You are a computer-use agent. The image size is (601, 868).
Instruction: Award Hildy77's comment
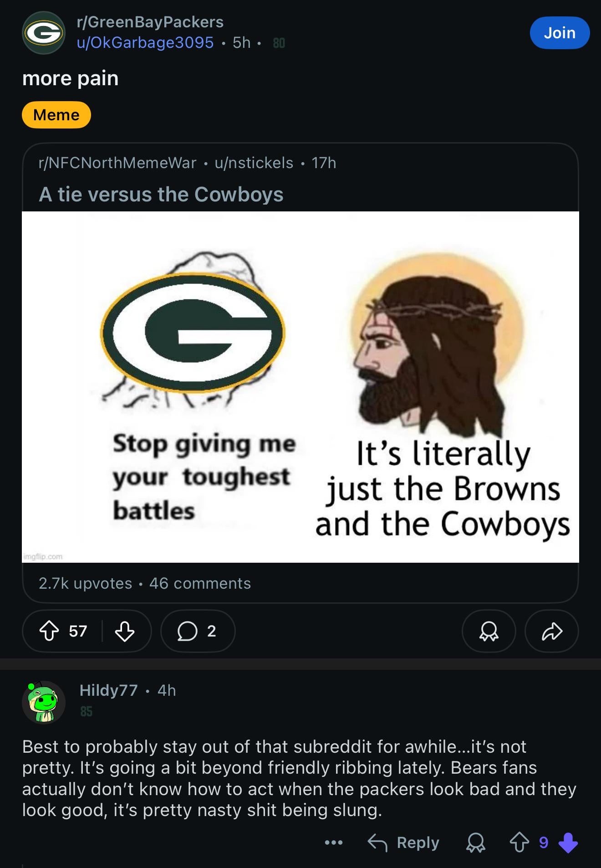point(475,842)
